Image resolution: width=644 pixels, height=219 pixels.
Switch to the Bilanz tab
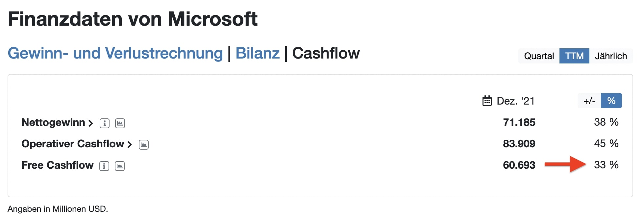258,53
